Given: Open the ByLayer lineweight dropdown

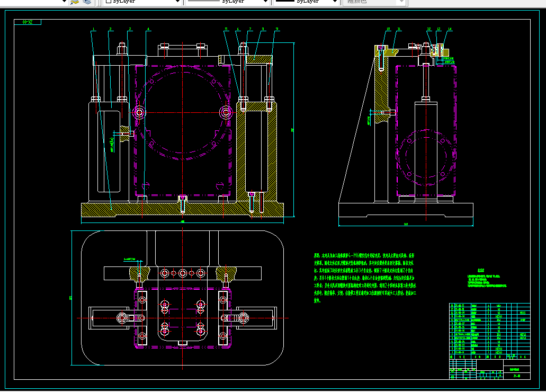Looking at the screenshot, I should [307, 2].
